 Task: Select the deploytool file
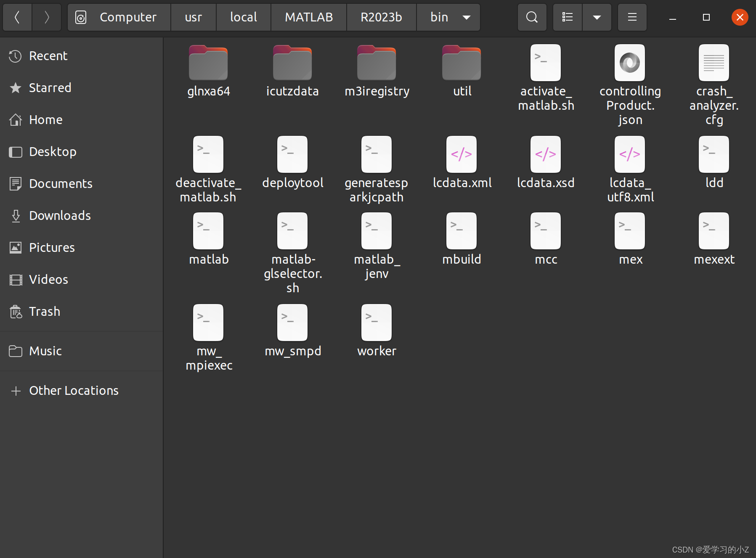click(x=292, y=162)
